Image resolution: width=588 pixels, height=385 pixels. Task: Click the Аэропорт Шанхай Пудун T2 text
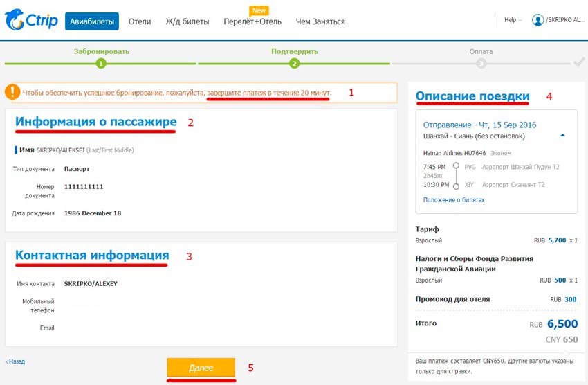click(x=520, y=167)
